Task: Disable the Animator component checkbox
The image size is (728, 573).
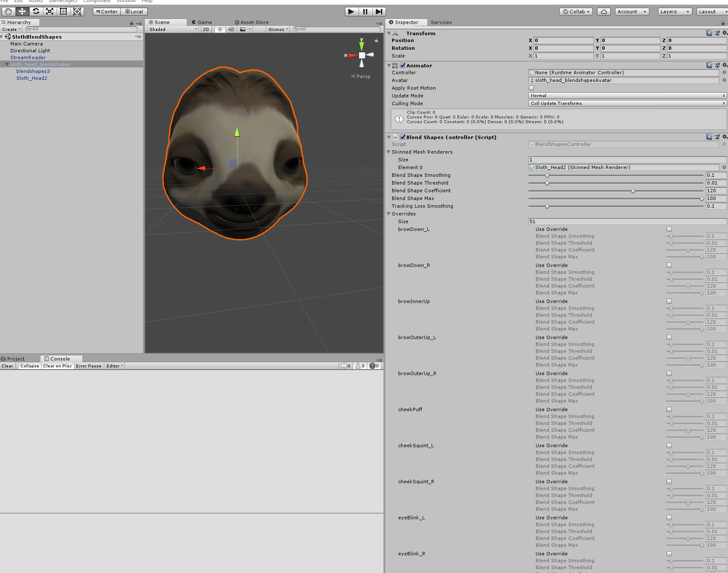Action: click(402, 65)
